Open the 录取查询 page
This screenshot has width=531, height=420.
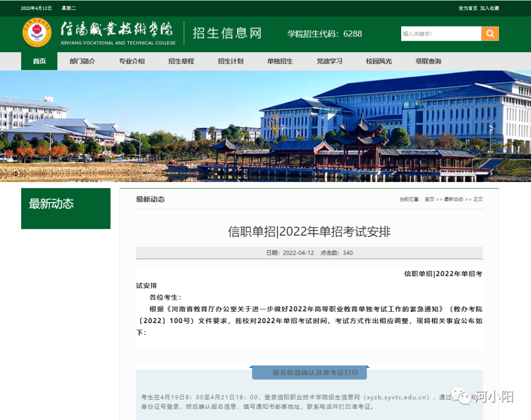pyautogui.click(x=428, y=61)
